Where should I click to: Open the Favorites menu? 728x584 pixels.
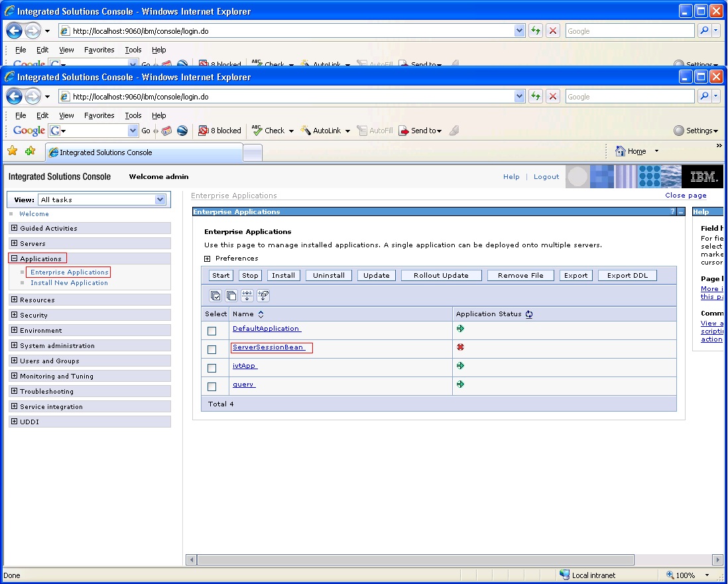tap(99, 115)
